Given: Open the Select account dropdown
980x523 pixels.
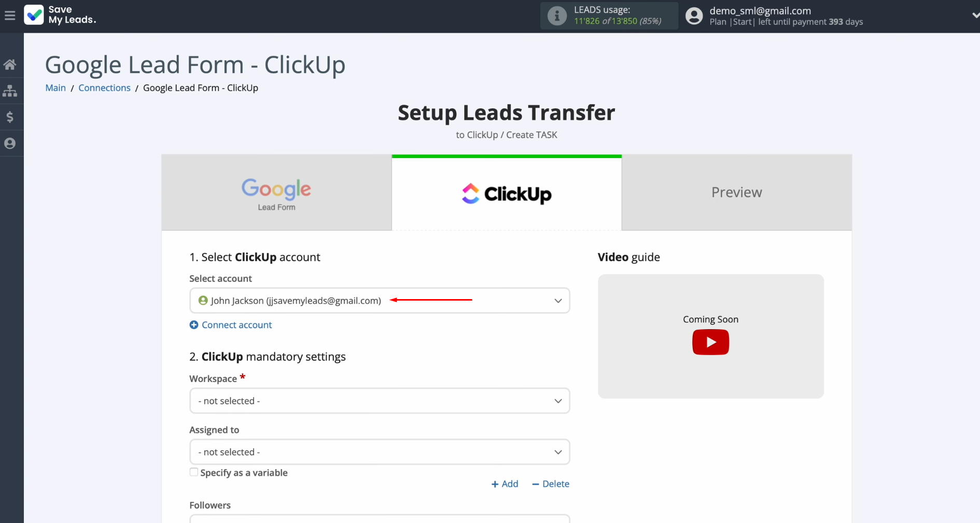Looking at the screenshot, I should 380,301.
